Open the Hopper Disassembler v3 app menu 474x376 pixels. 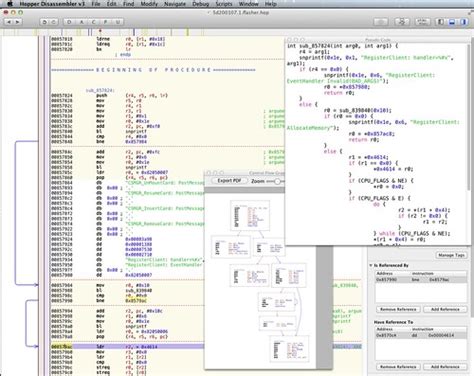pyautogui.click(x=52, y=4)
